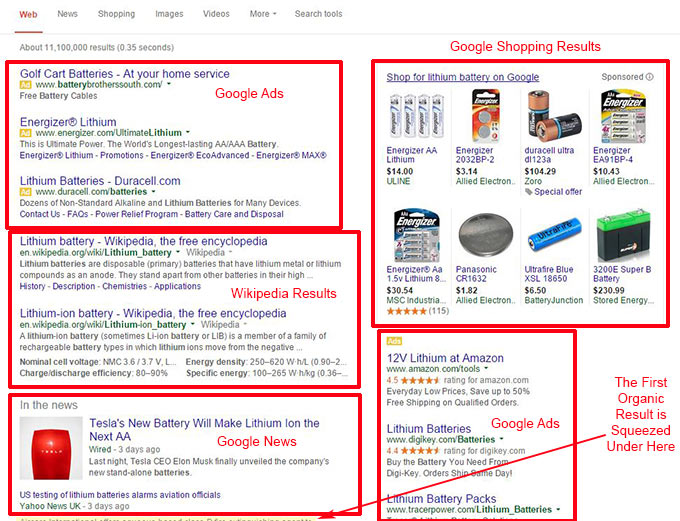680x521 pixels.
Task: Open the 3200E Super B Battery title
Action: click(622, 274)
